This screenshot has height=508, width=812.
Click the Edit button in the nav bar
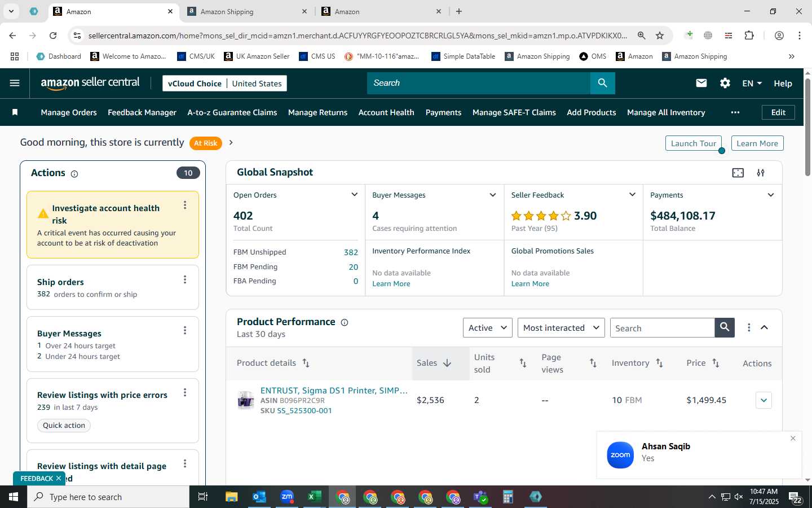(x=778, y=112)
